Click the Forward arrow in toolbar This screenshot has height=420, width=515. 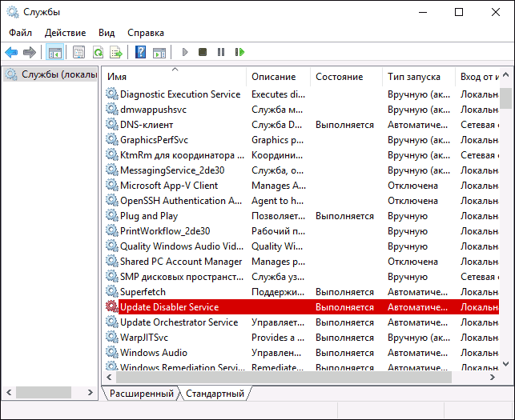click(30, 53)
